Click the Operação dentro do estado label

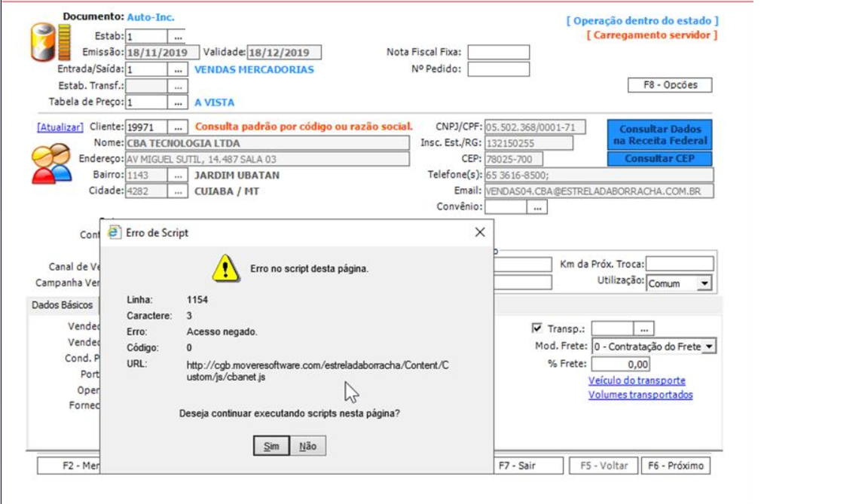642,21
